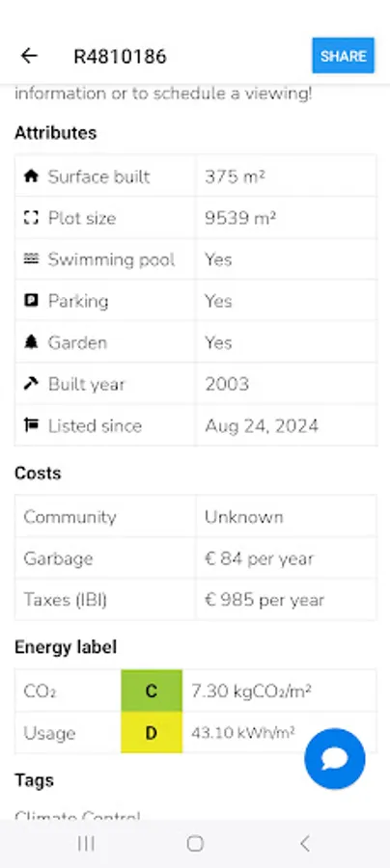Tap the Android home button
This screenshot has width=390, height=868.
click(195, 843)
